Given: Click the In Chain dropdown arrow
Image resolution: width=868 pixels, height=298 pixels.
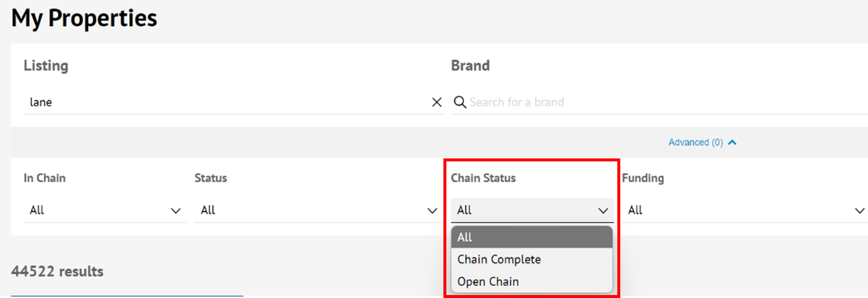Looking at the screenshot, I should (x=175, y=211).
